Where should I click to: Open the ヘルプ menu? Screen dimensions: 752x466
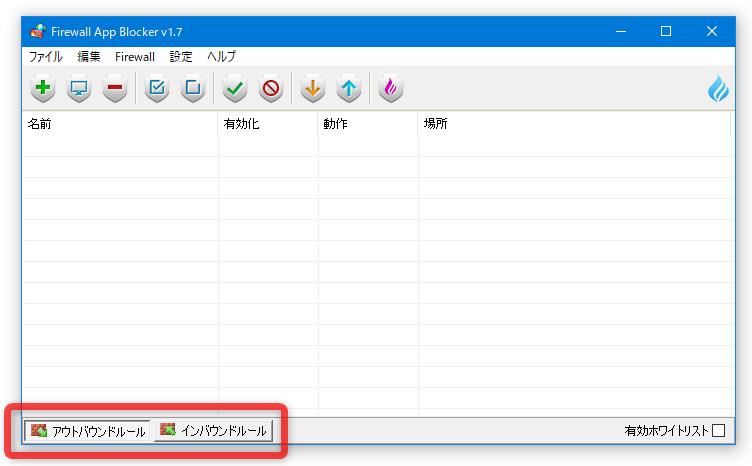pos(221,57)
